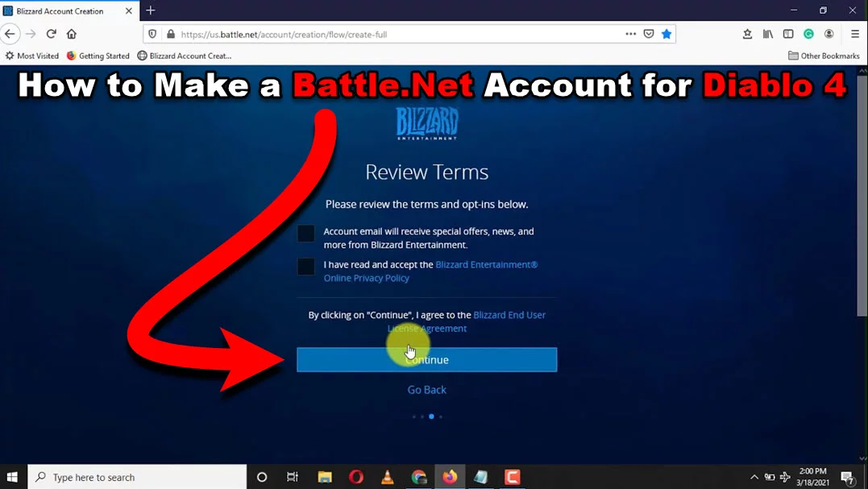This screenshot has height=489, width=868.
Task: Open Blizzard End User License Agreement link
Action: tap(467, 321)
